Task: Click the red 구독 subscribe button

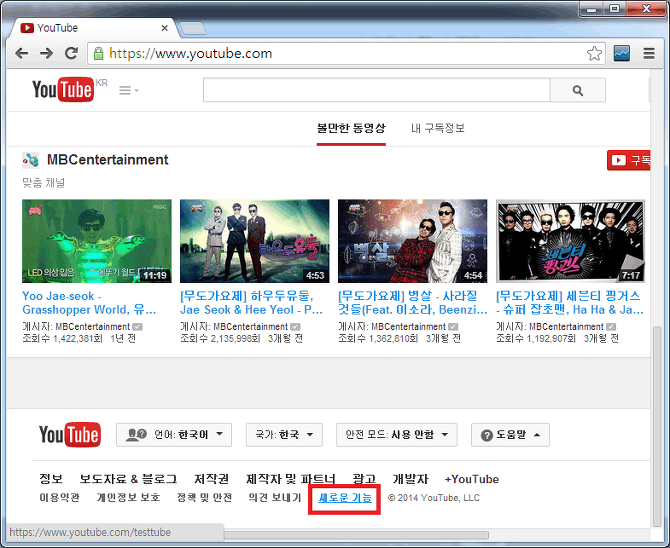Action: click(x=629, y=160)
